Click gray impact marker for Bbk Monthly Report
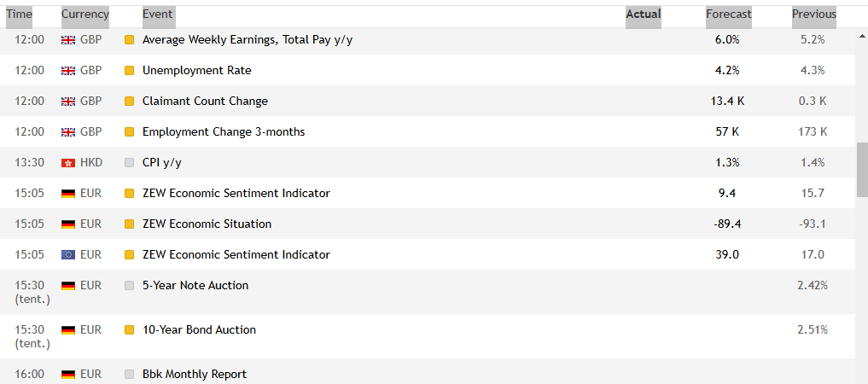 point(130,375)
